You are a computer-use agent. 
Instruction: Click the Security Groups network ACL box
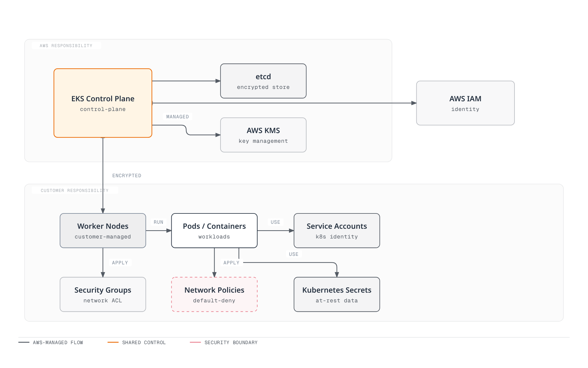pos(103,294)
